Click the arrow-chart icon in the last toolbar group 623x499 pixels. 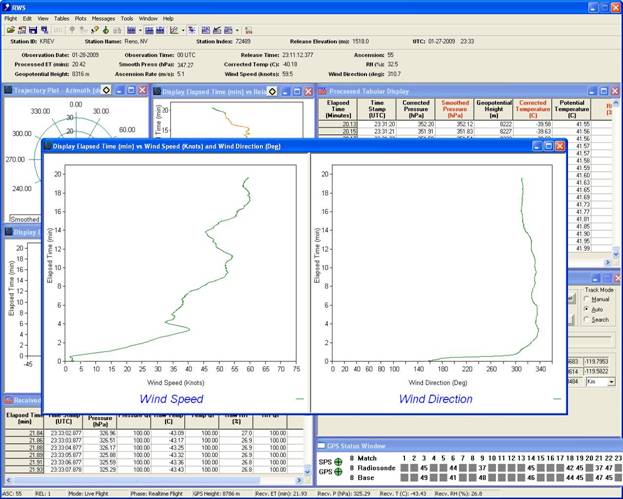point(217,30)
